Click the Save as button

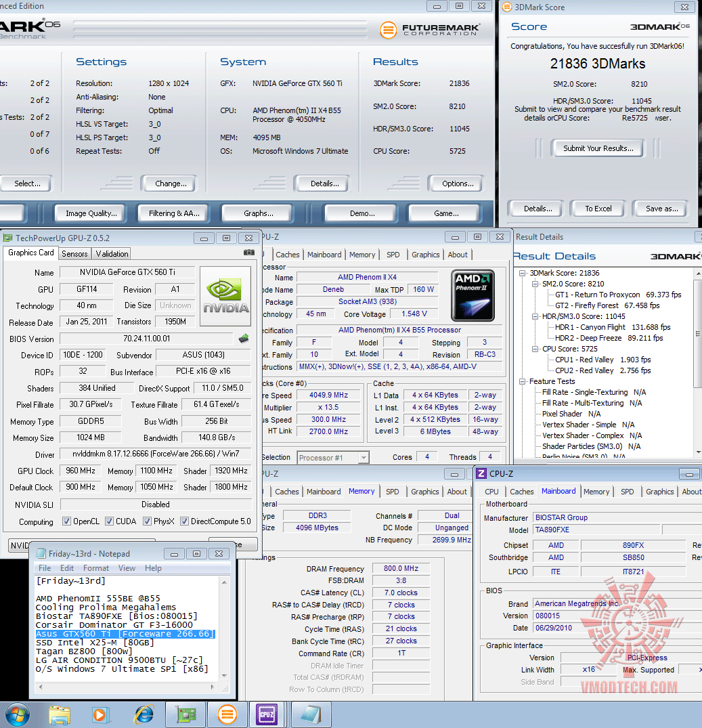661,209
